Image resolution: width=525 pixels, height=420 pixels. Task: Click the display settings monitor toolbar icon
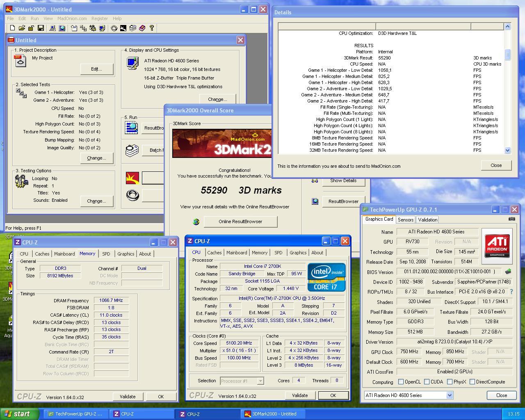(102, 28)
